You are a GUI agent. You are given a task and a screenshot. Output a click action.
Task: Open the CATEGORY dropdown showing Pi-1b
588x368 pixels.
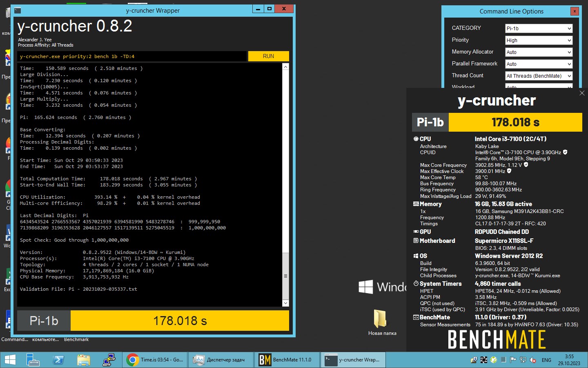point(539,28)
